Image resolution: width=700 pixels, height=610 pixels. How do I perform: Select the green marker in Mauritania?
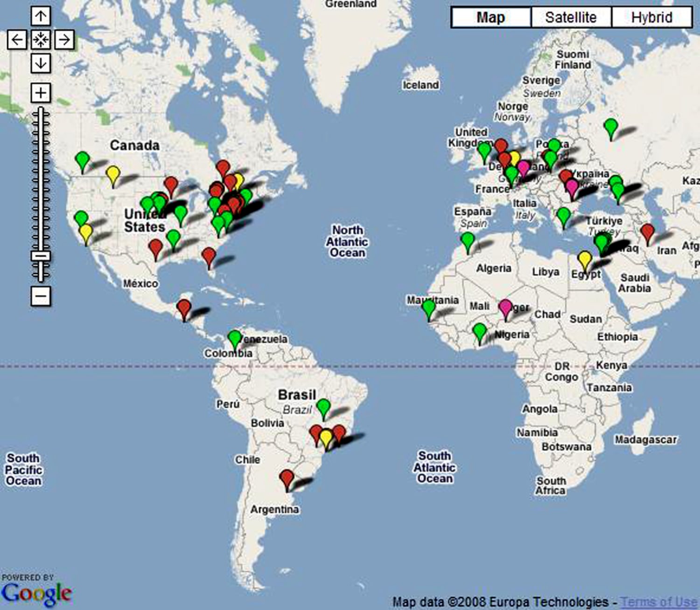click(428, 308)
